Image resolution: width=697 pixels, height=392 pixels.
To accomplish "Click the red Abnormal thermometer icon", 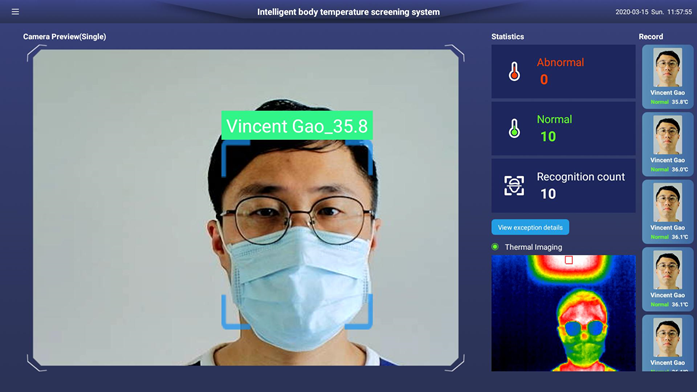I will 514,72.
